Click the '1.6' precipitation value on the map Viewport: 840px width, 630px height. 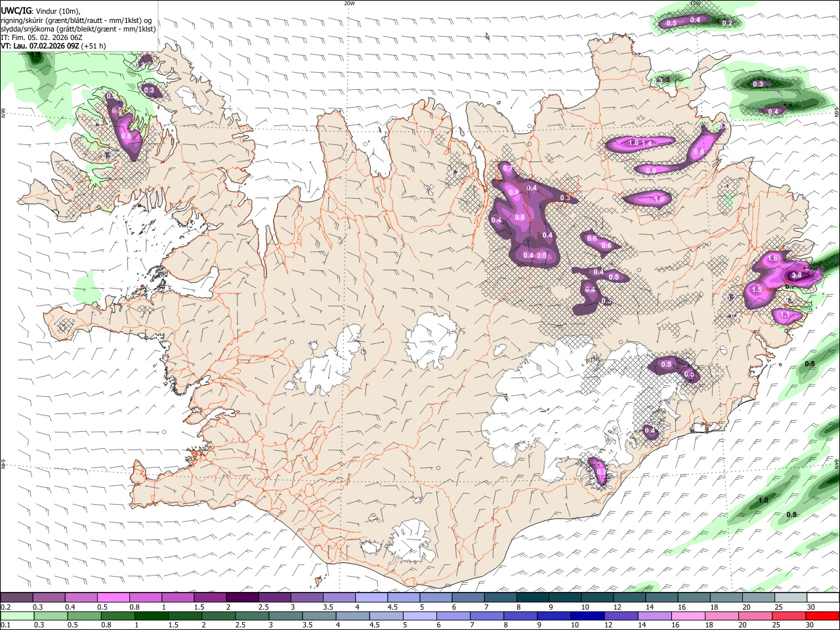[x=772, y=259]
